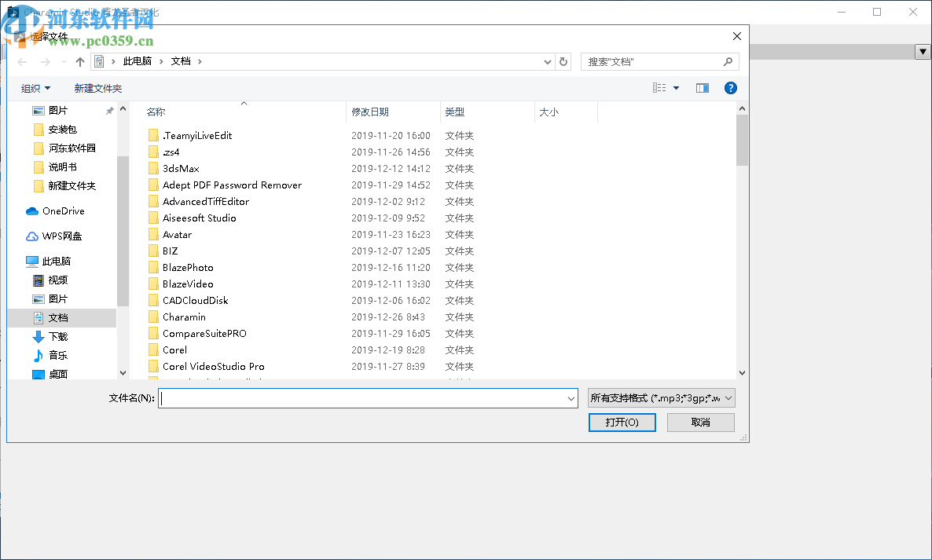This screenshot has width=932, height=560.
Task: Click the 文件名 input field
Action: pyautogui.click(x=361, y=398)
